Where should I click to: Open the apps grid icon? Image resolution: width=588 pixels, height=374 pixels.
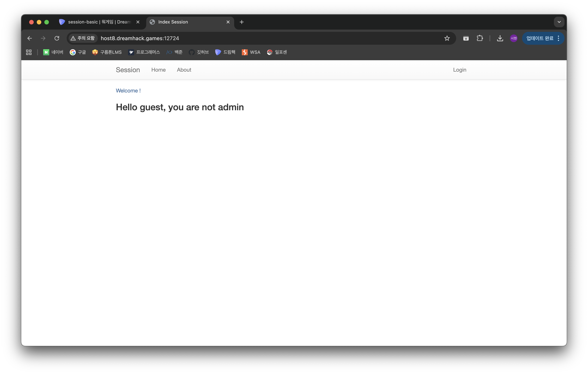(x=29, y=52)
